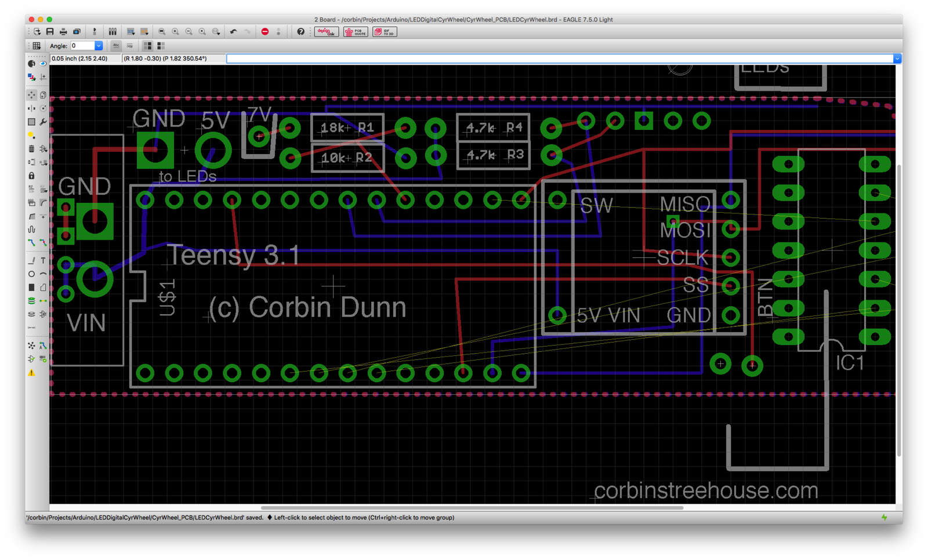Open the Script (SCR) dropdown
This screenshot has height=560, width=928.
coord(131,32)
